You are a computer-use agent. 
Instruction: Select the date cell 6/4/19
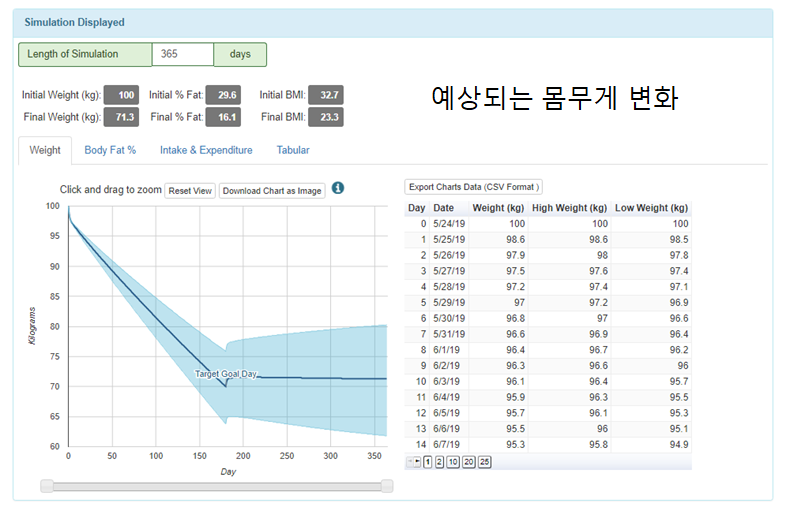click(x=447, y=397)
